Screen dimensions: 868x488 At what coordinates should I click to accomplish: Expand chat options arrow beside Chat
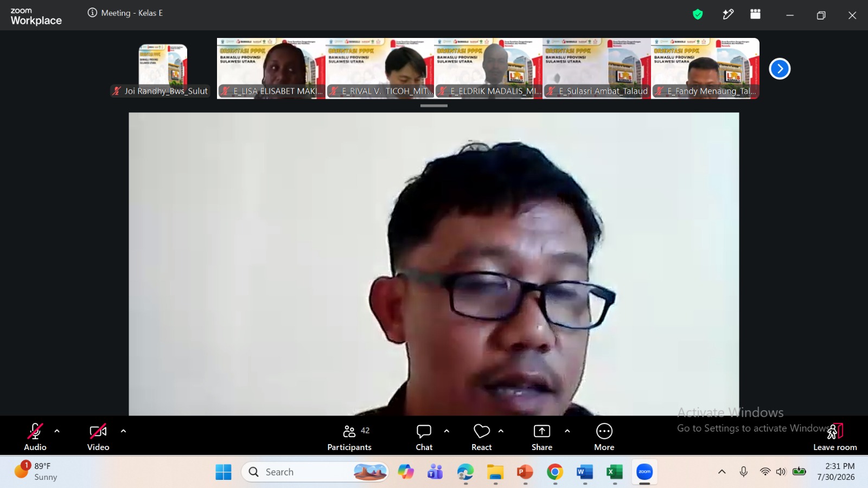(446, 431)
